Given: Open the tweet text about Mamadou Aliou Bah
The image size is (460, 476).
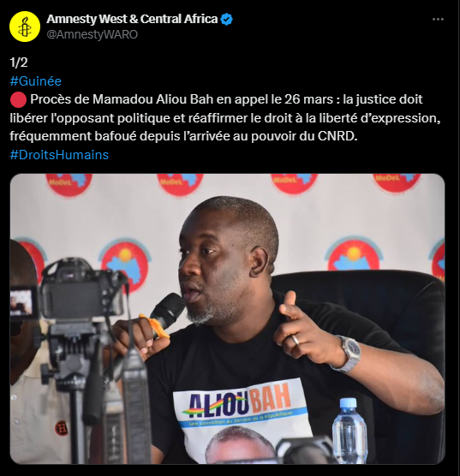Looking at the screenshot, I should point(225,118).
